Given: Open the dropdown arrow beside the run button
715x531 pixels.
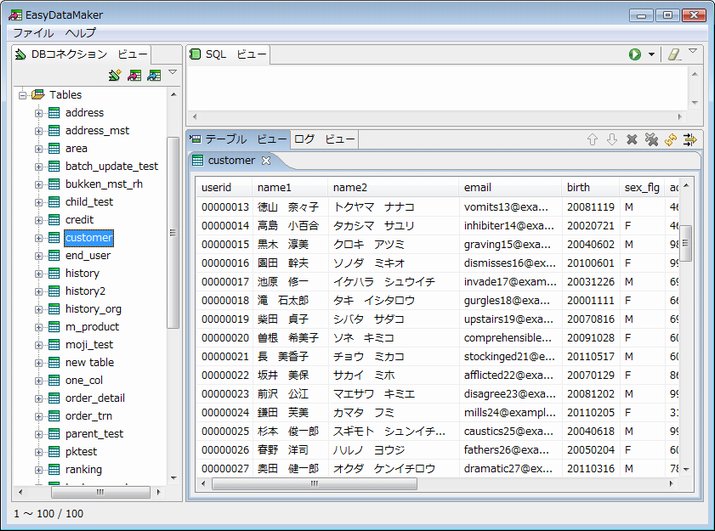Looking at the screenshot, I should pyautogui.click(x=652, y=55).
